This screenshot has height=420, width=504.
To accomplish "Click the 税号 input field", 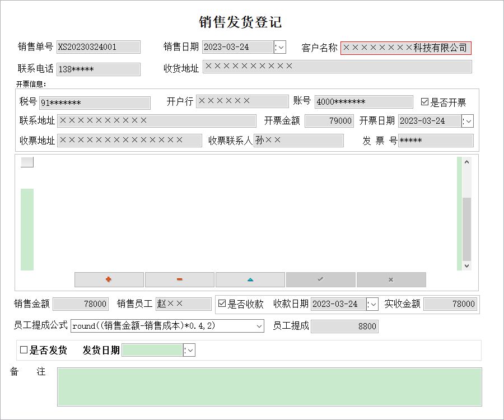I will click(95, 102).
